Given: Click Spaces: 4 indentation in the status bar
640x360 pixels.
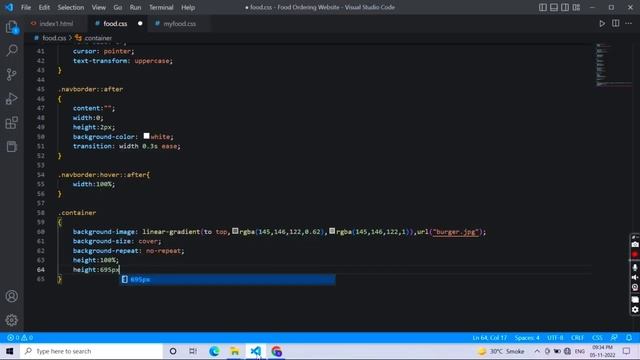Looking at the screenshot, I should (527, 338).
